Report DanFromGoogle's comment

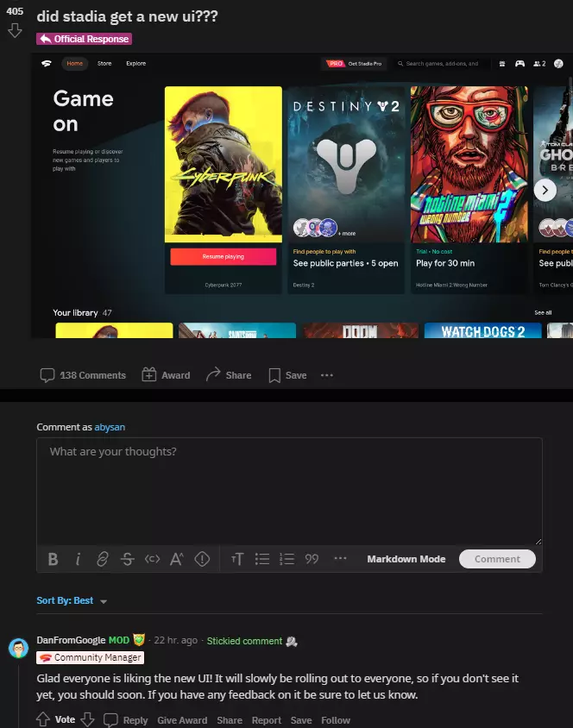click(x=267, y=720)
